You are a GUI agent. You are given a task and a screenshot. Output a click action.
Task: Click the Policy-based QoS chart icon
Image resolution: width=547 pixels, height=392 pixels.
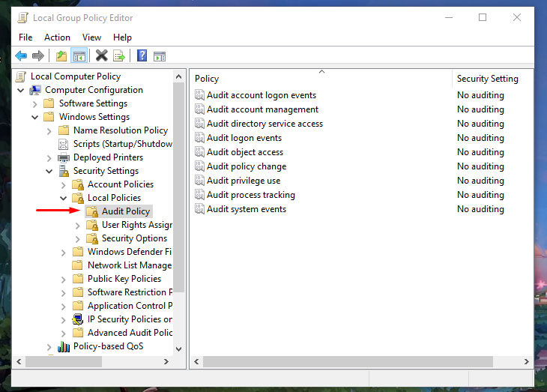click(x=64, y=346)
